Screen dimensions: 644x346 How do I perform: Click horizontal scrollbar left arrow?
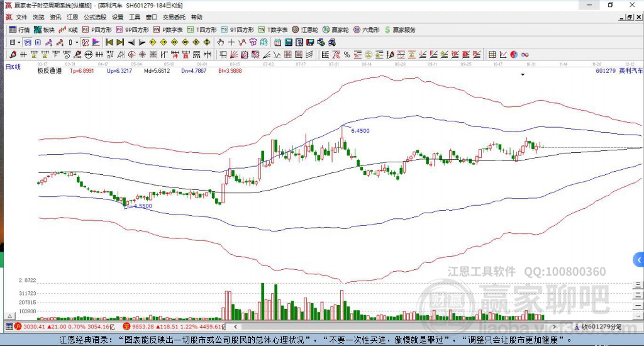coord(235,326)
